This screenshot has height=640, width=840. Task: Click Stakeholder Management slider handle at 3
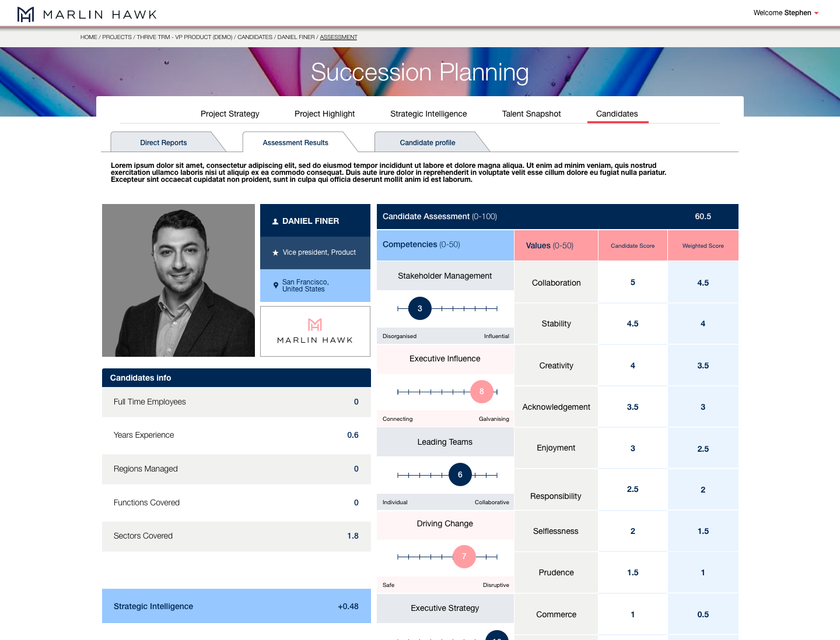point(420,308)
